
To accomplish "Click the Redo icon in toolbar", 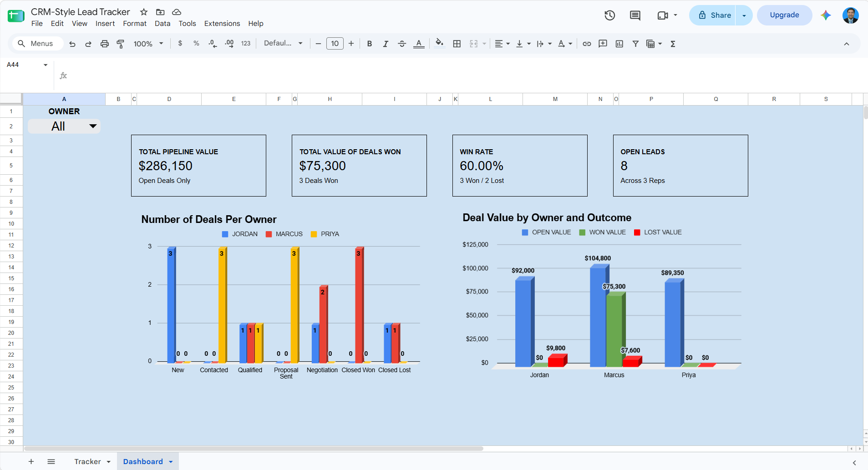I will [x=88, y=44].
